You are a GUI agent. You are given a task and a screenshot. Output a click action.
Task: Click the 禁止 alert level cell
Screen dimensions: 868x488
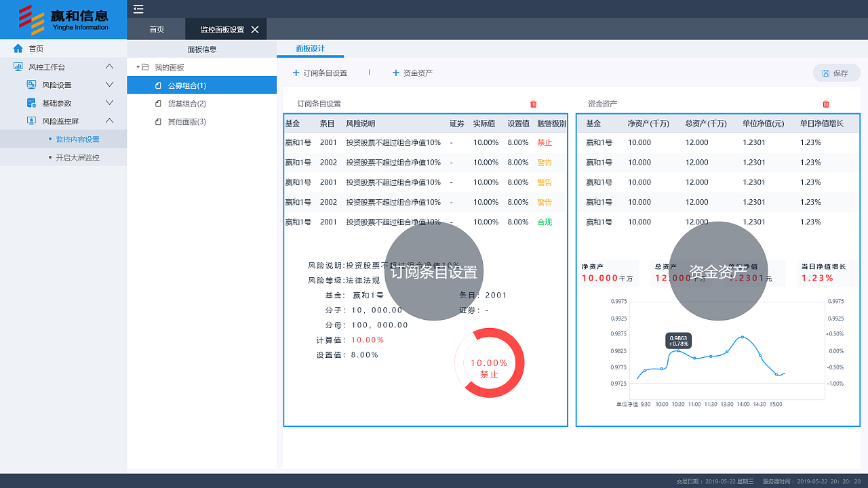[545, 142]
